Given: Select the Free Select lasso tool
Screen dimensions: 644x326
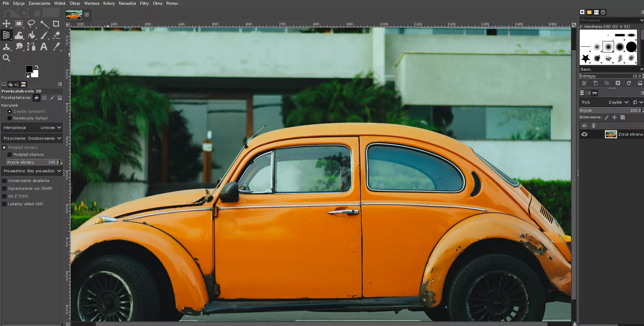Looking at the screenshot, I should [31, 24].
